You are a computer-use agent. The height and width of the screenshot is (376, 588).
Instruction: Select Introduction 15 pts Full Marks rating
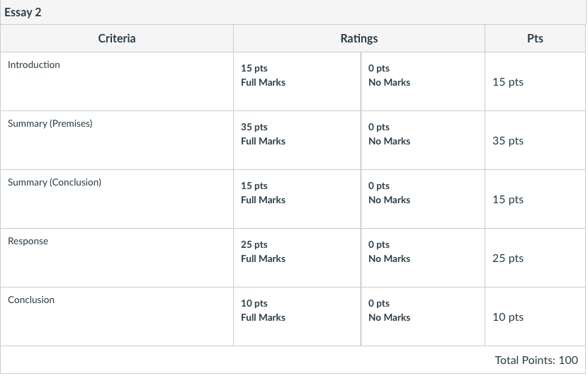(x=297, y=81)
